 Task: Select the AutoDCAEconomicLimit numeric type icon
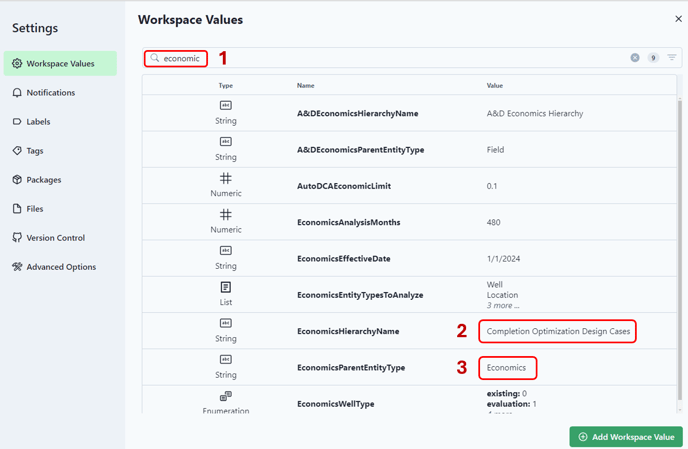click(226, 178)
